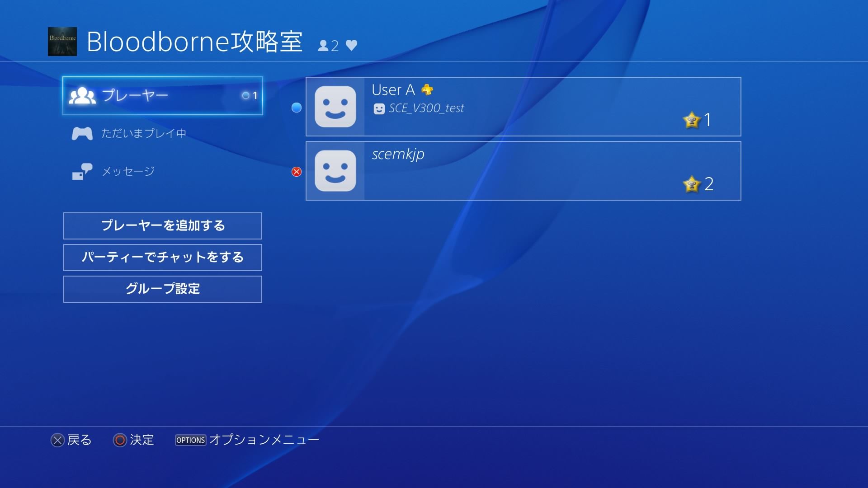Click the game controller icon

click(82, 134)
